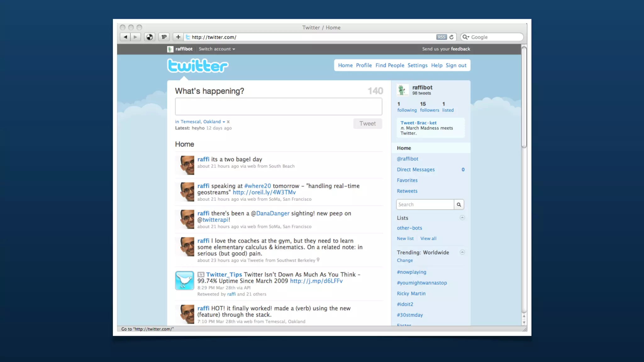Click the browser forward arrow button
Viewport: 644px width, 362px height.
[x=135, y=37]
